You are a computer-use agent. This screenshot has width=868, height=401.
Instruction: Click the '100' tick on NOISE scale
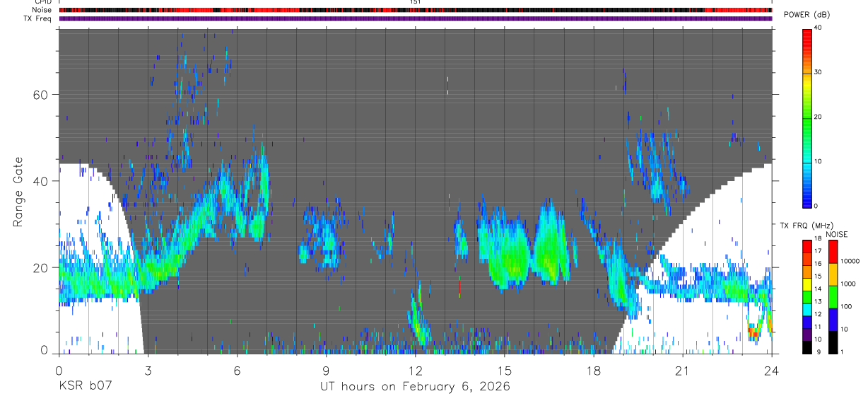click(847, 307)
